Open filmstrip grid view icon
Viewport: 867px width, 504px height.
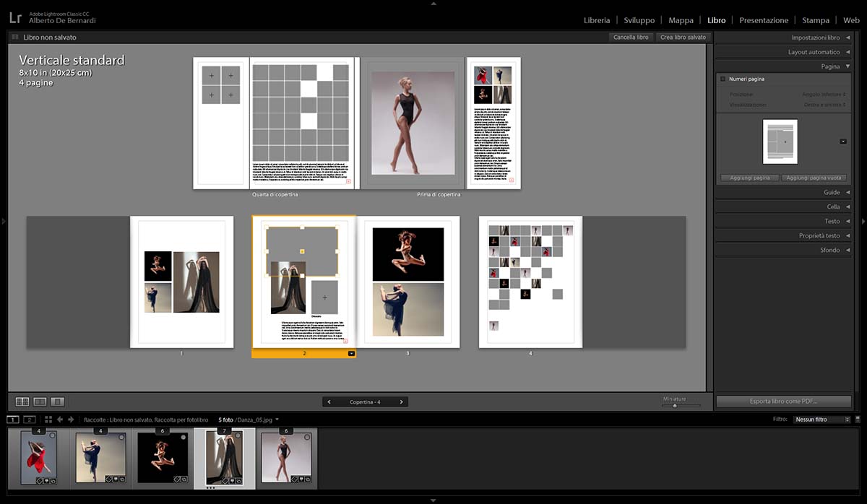48,419
